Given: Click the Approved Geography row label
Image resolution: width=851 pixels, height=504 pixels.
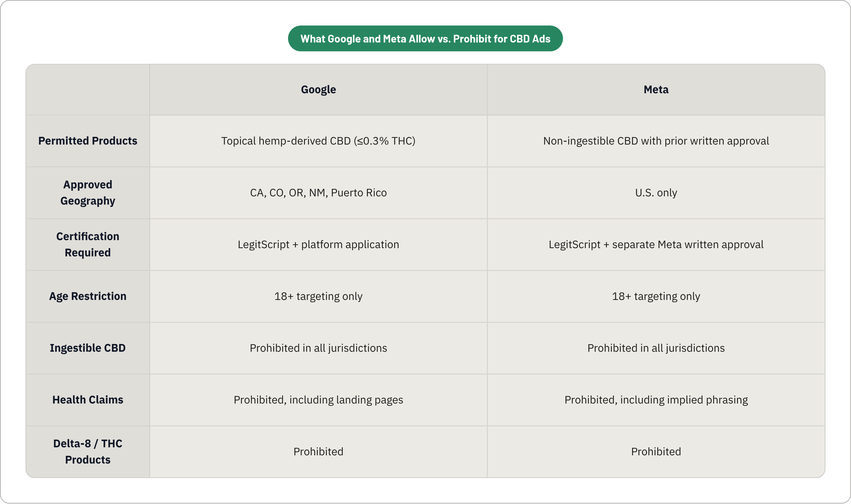Looking at the screenshot, I should (88, 192).
